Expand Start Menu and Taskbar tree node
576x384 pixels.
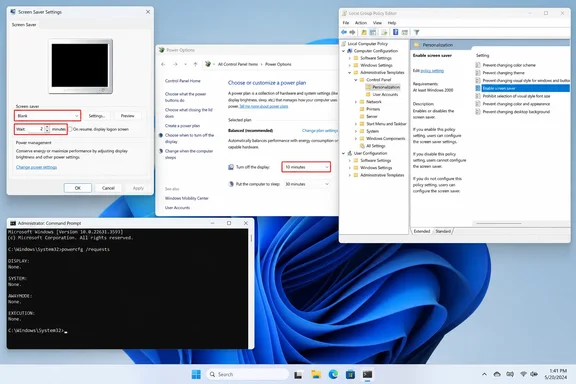[356, 124]
